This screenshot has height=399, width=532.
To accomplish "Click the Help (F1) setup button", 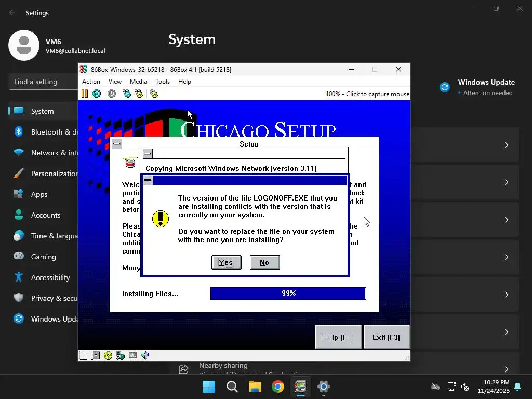I will click(x=338, y=337).
